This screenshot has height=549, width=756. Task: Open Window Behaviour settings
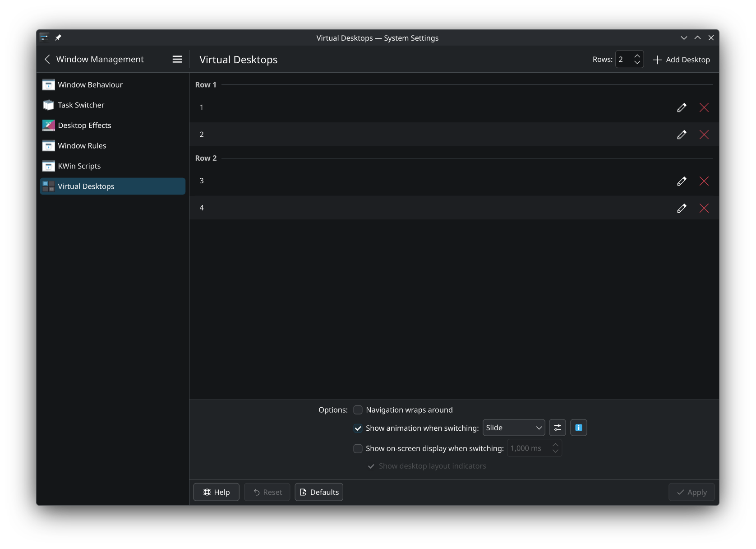[113, 85]
